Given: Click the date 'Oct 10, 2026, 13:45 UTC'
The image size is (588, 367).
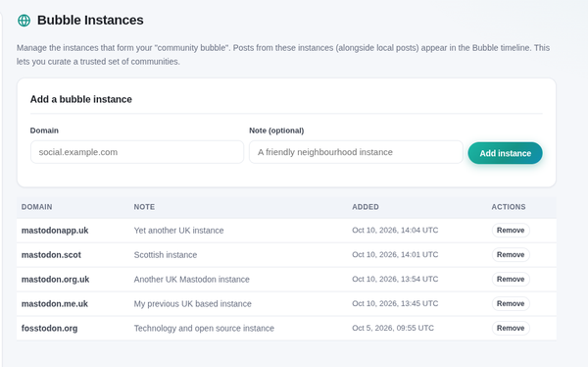Looking at the screenshot, I should tap(395, 303).
